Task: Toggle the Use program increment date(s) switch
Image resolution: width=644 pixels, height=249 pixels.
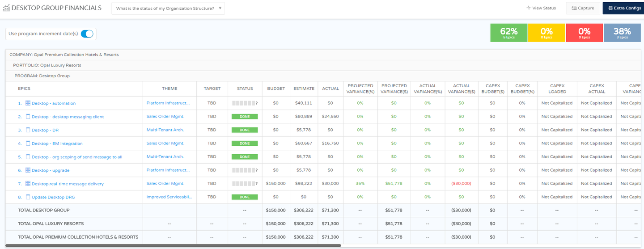Action: 87,34
